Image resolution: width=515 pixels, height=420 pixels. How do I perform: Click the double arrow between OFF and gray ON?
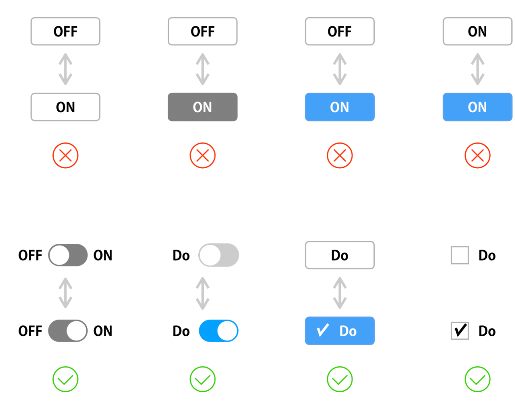point(203,69)
